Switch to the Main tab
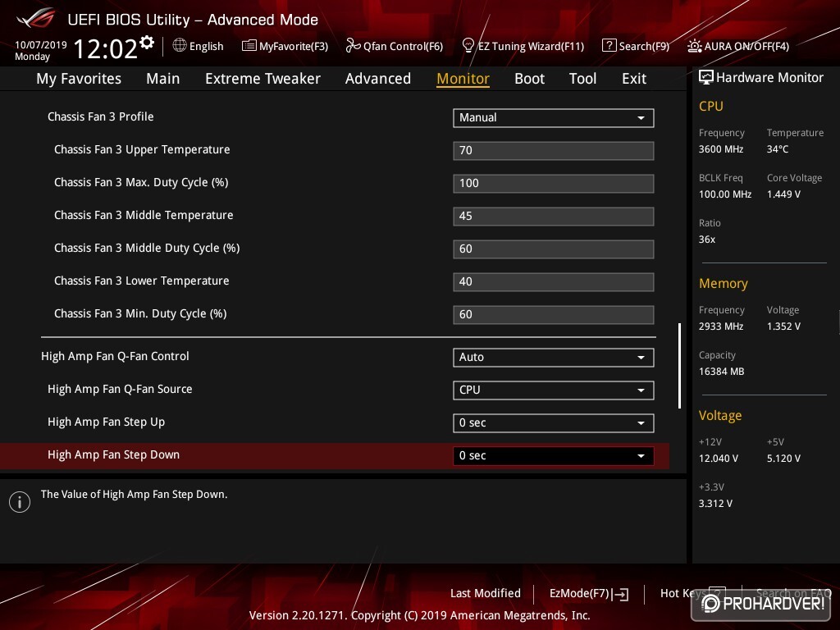This screenshot has width=840, height=630. (163, 79)
